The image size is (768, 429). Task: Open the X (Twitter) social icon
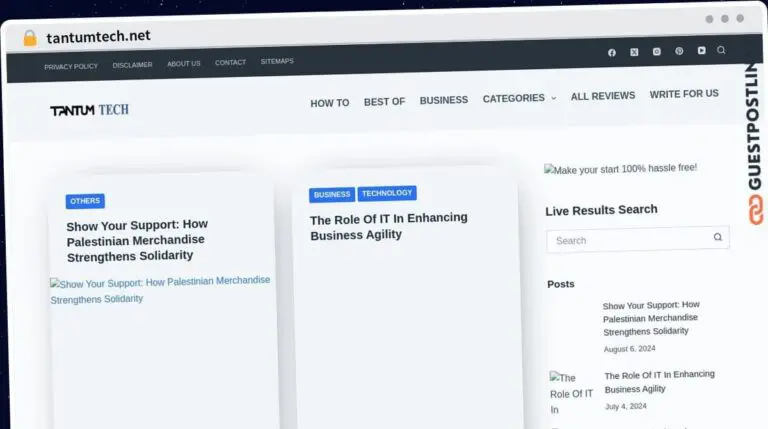634,52
